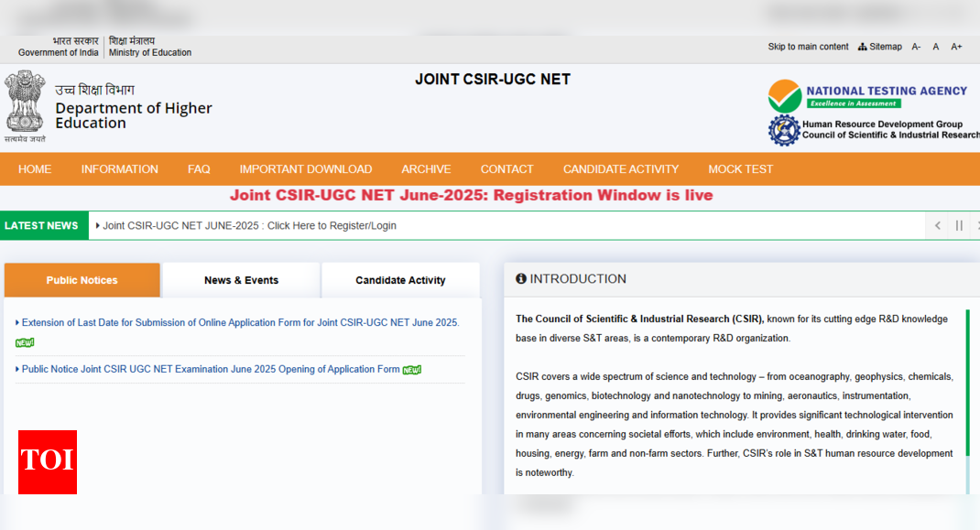
Task: Decrease font size with A- button
Action: click(x=916, y=47)
